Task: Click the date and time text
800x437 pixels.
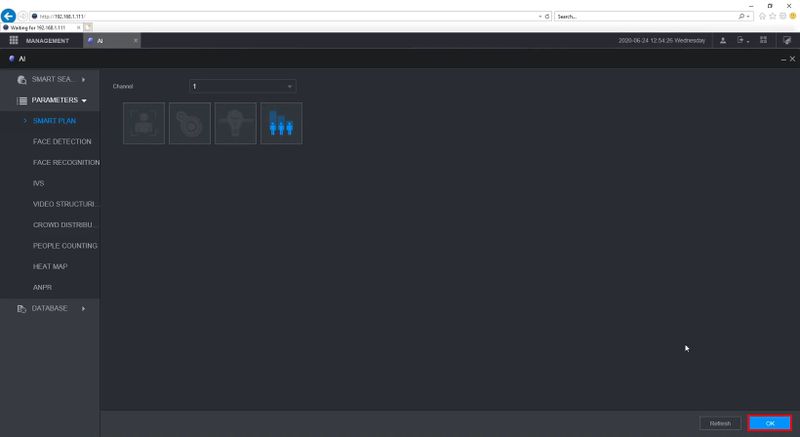Action: click(x=662, y=40)
